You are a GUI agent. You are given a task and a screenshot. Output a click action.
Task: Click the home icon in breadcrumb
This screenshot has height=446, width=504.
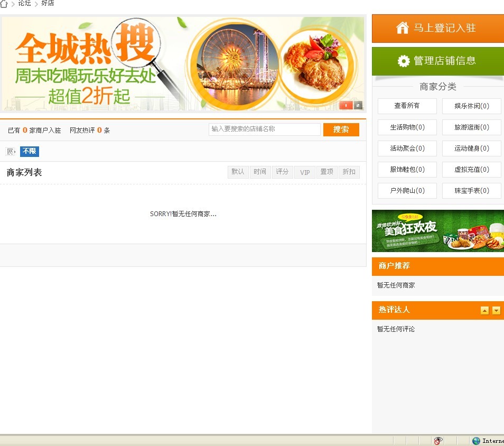point(4,4)
